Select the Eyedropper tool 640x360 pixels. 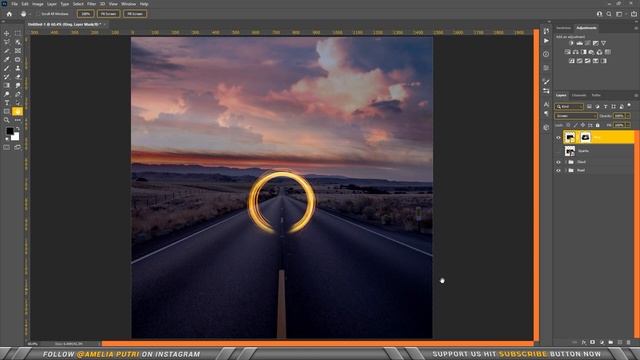tap(7, 60)
